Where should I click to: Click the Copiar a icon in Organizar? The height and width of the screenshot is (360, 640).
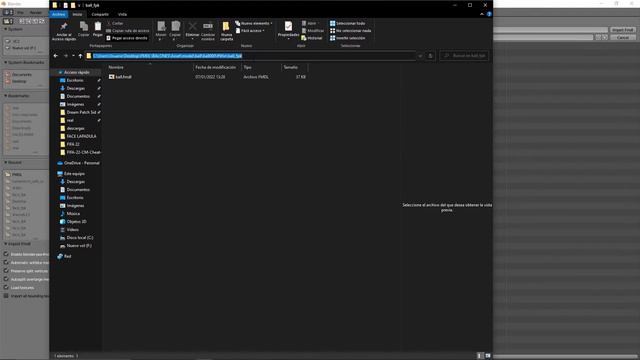coord(176,27)
